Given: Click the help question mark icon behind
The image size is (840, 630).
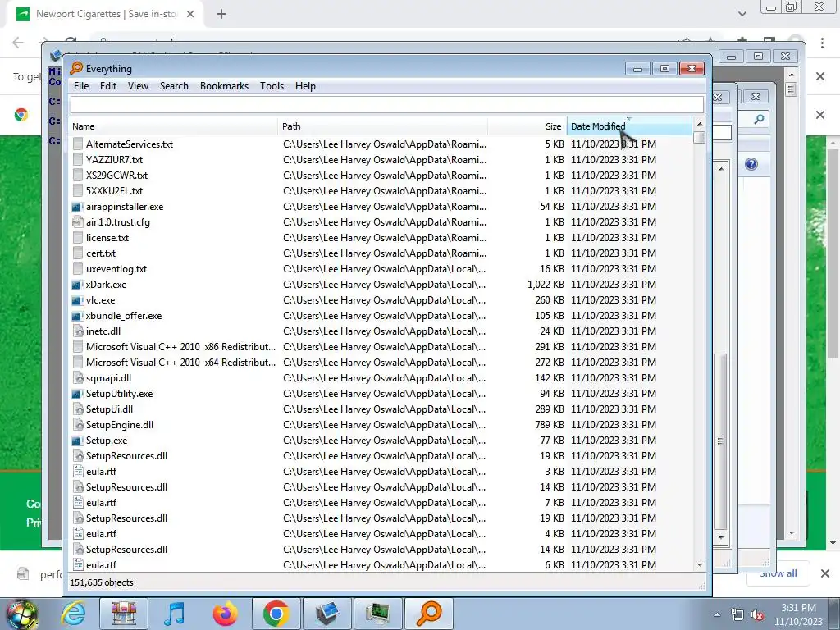Looking at the screenshot, I should 751,164.
